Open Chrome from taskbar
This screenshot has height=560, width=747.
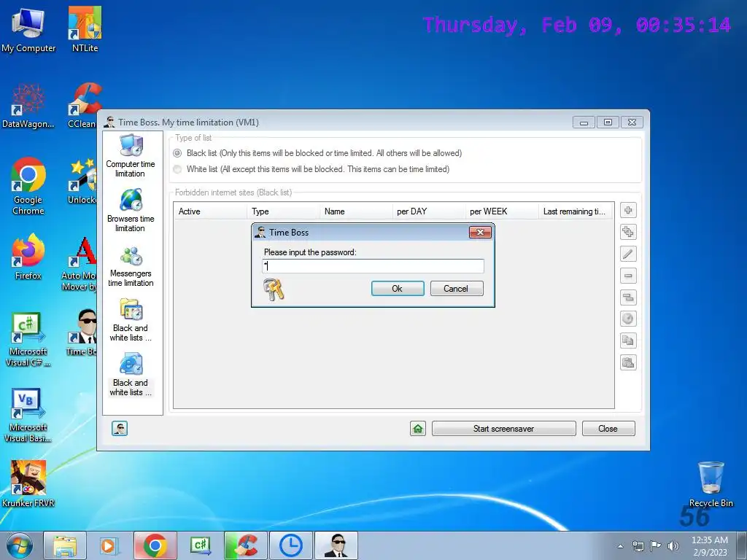155,545
